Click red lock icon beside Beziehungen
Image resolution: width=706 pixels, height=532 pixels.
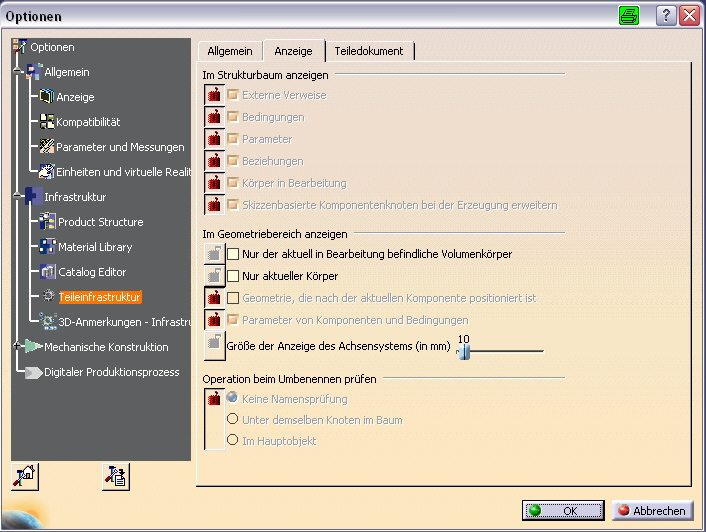click(x=214, y=161)
